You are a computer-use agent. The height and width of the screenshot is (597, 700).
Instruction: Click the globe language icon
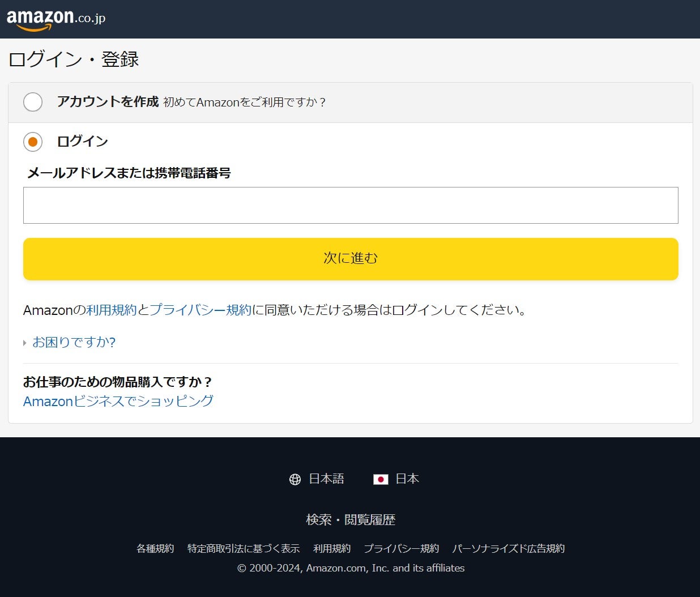coord(295,480)
